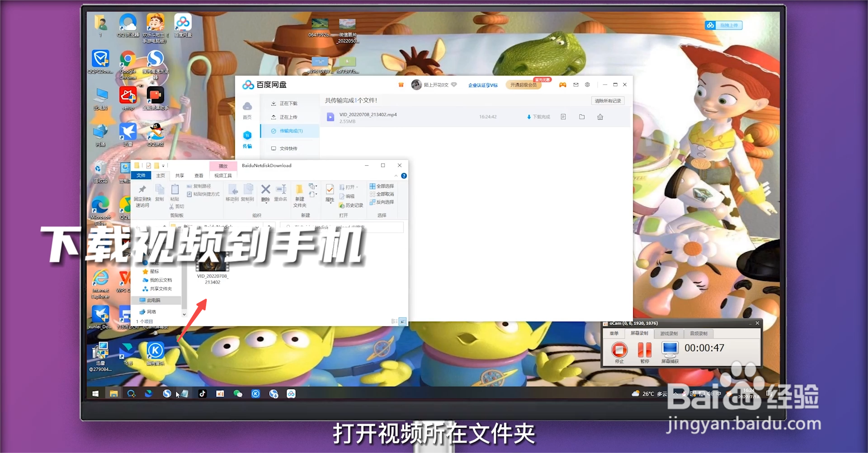Click the purple video file icon in the transfer list

pos(330,117)
